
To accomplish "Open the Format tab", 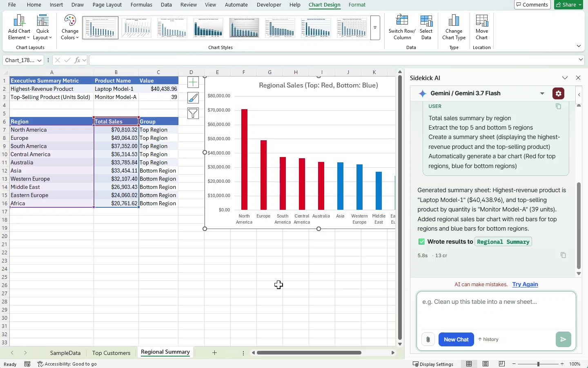I will point(357,4).
